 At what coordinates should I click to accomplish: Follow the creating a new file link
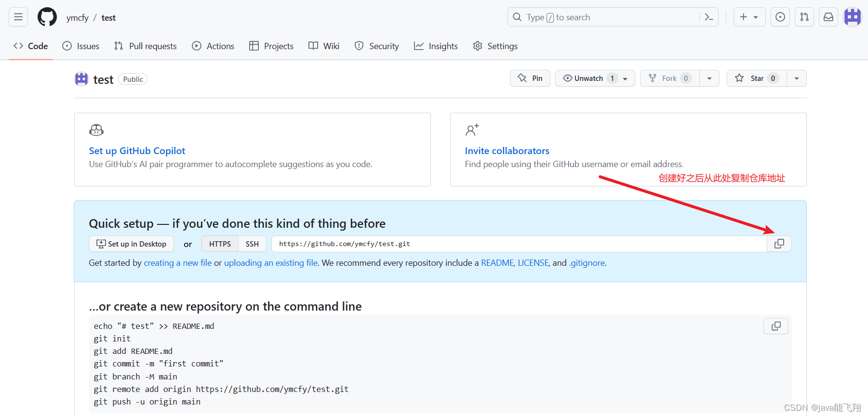pos(178,263)
